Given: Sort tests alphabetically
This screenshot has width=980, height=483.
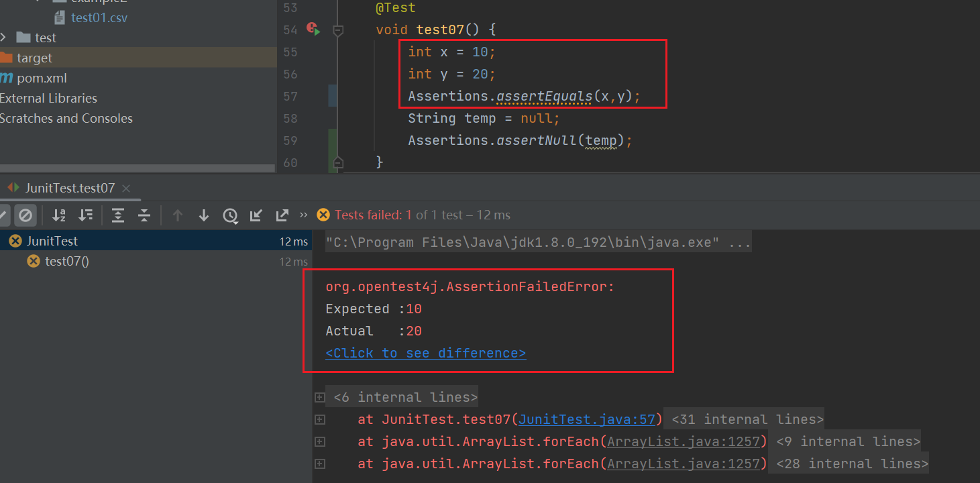Looking at the screenshot, I should 59,215.
